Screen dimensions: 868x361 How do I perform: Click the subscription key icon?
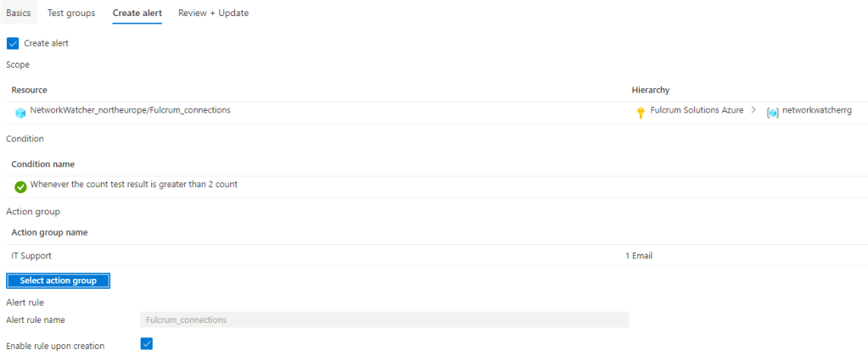click(641, 113)
